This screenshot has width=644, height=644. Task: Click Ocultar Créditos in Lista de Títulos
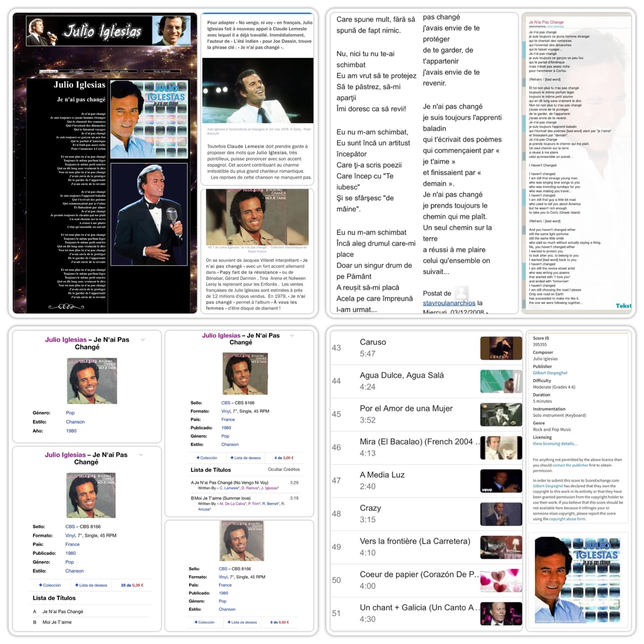pos(284,469)
